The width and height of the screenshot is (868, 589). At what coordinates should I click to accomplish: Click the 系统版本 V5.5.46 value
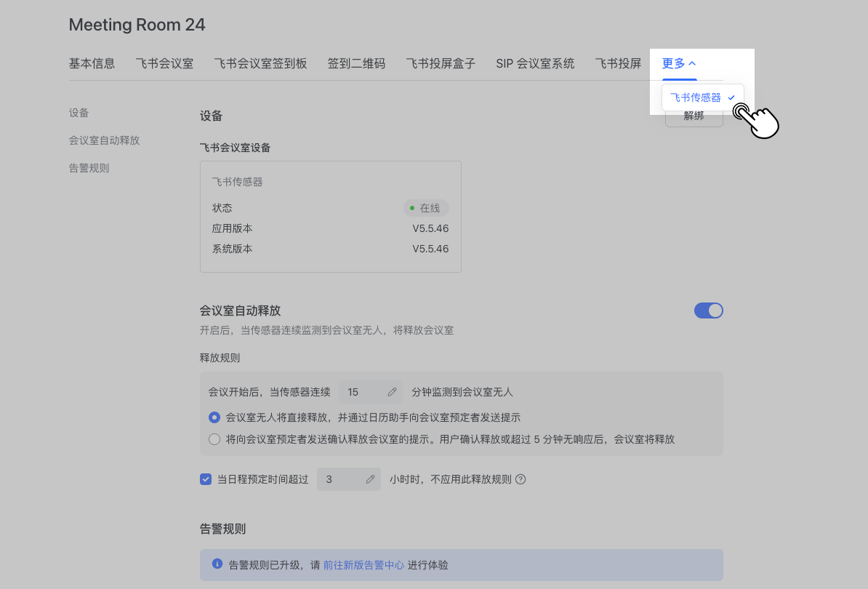point(430,249)
